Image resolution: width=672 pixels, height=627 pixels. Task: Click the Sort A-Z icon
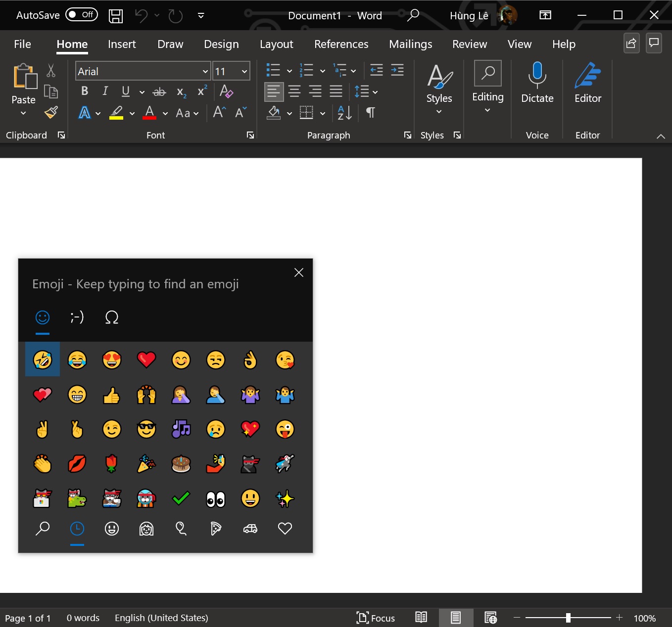pos(344,113)
